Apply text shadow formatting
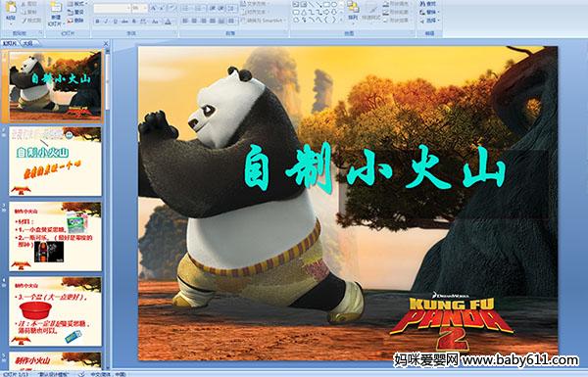The width and height of the screenshot is (588, 377). click(x=133, y=22)
